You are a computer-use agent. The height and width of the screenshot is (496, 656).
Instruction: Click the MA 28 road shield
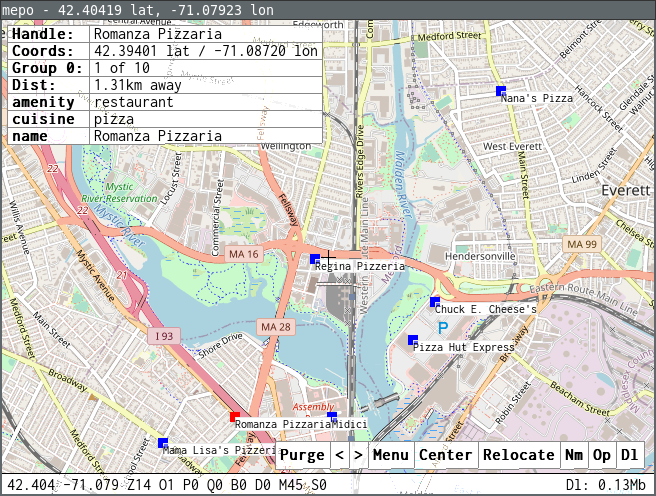point(276,327)
